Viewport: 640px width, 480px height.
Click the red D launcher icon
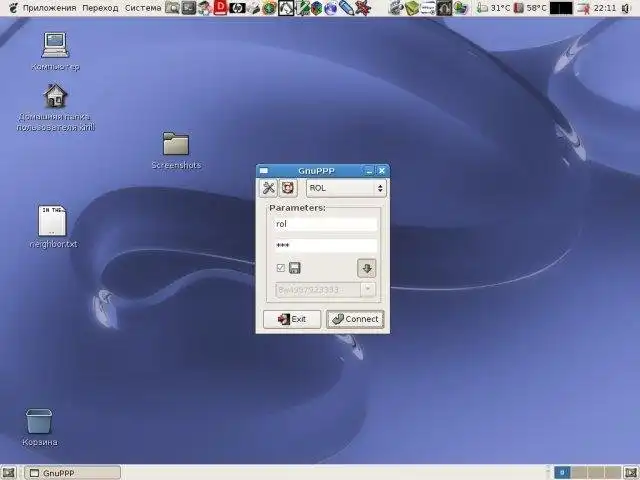[x=221, y=8]
